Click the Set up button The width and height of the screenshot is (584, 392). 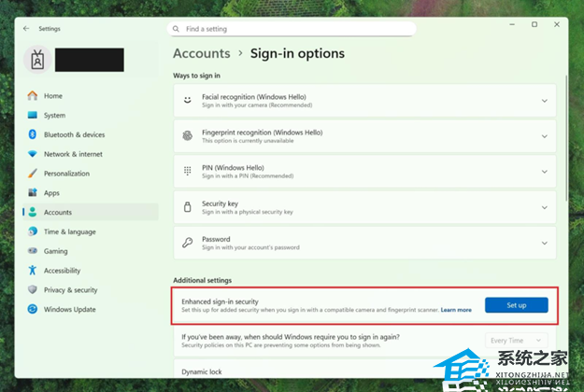pos(516,305)
